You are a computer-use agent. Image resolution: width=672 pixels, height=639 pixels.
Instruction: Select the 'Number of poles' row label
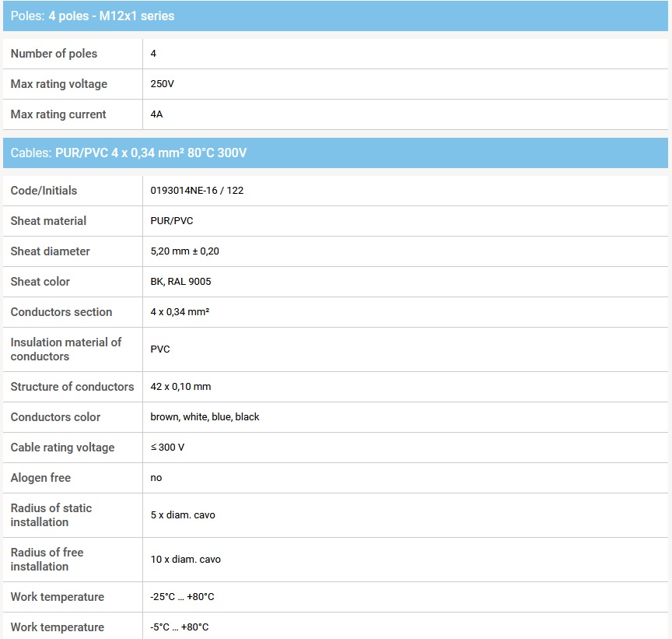[54, 54]
